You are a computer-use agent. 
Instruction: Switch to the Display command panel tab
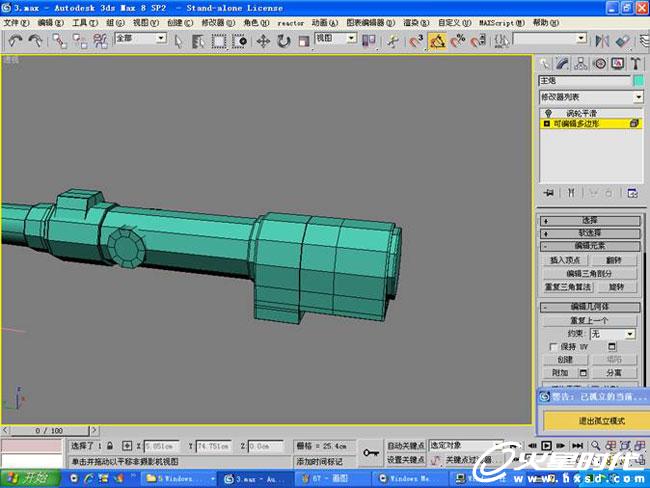click(618, 63)
